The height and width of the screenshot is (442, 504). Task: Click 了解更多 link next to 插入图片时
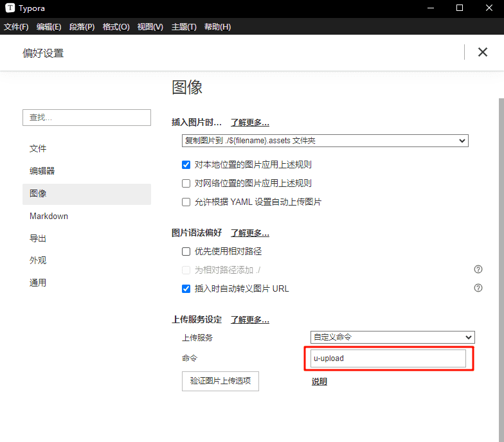click(249, 122)
